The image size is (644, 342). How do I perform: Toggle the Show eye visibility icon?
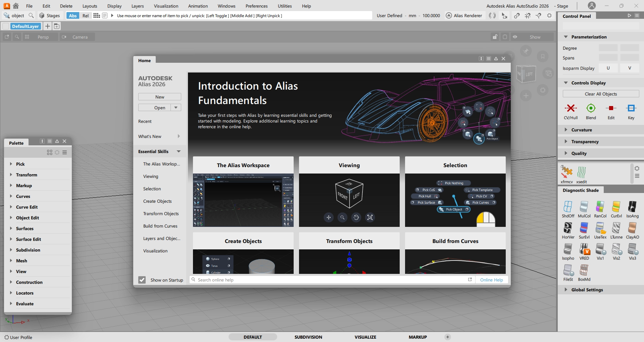tap(515, 37)
